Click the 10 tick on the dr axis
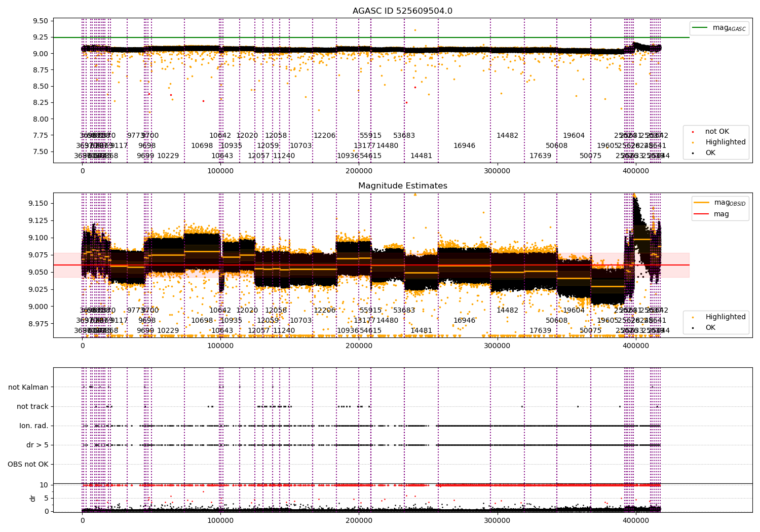Image resolution: width=760 pixels, height=532 pixels. click(x=45, y=485)
